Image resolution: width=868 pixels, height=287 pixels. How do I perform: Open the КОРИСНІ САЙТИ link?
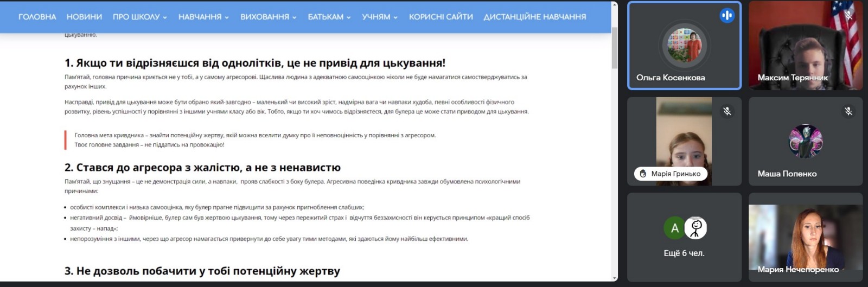click(x=441, y=17)
